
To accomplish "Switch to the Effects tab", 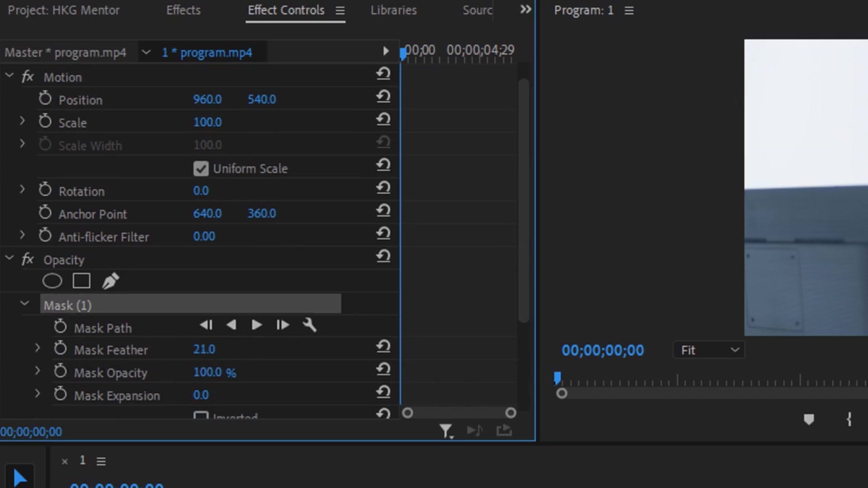I will pos(183,10).
